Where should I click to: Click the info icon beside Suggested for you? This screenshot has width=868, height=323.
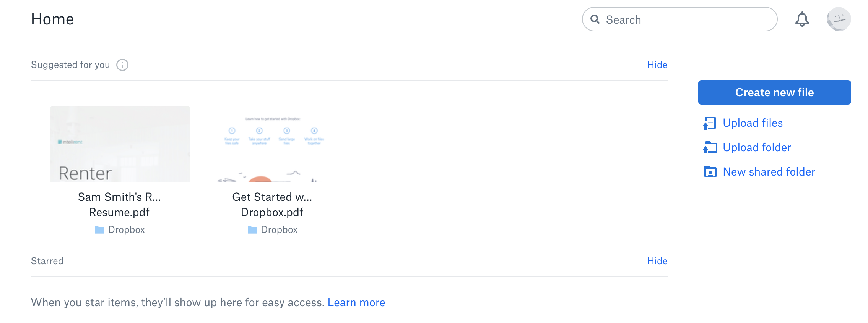pos(122,65)
